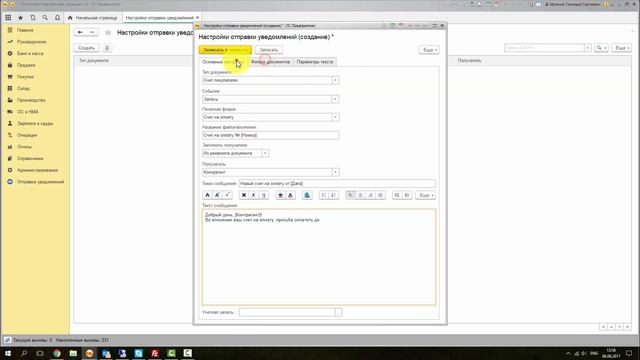Toggle justify alignment in message editor
This screenshot has width=640, height=360.
380,195
